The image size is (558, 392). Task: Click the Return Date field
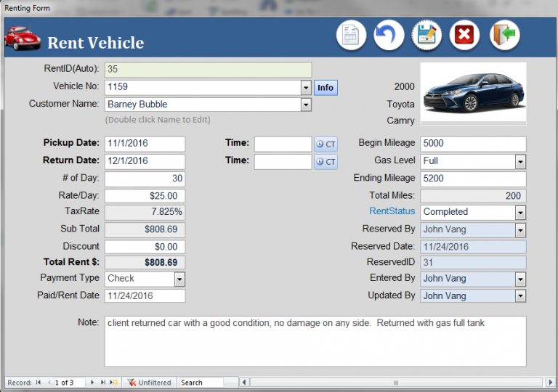(x=145, y=161)
